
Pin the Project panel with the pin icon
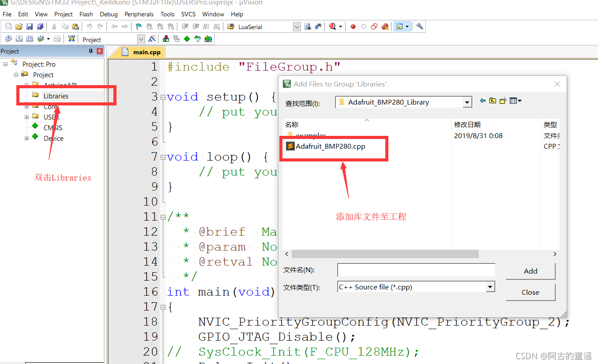pos(91,51)
